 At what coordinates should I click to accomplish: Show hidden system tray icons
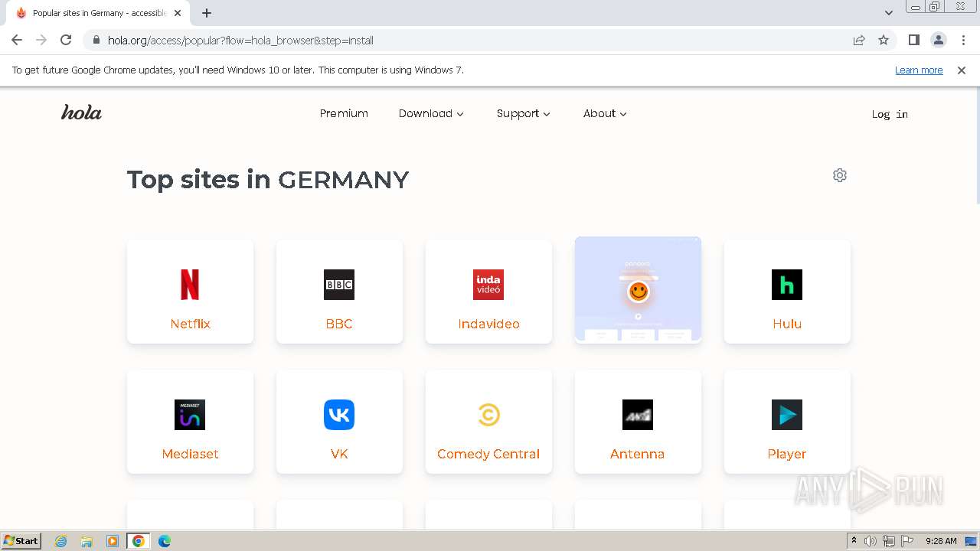pyautogui.click(x=854, y=541)
